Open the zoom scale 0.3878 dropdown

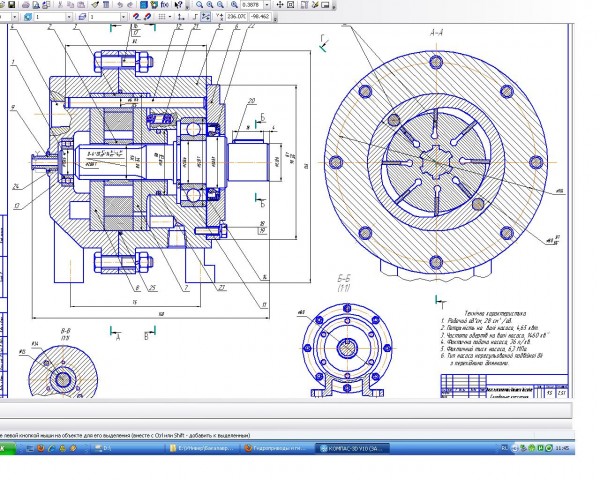[x=267, y=5]
